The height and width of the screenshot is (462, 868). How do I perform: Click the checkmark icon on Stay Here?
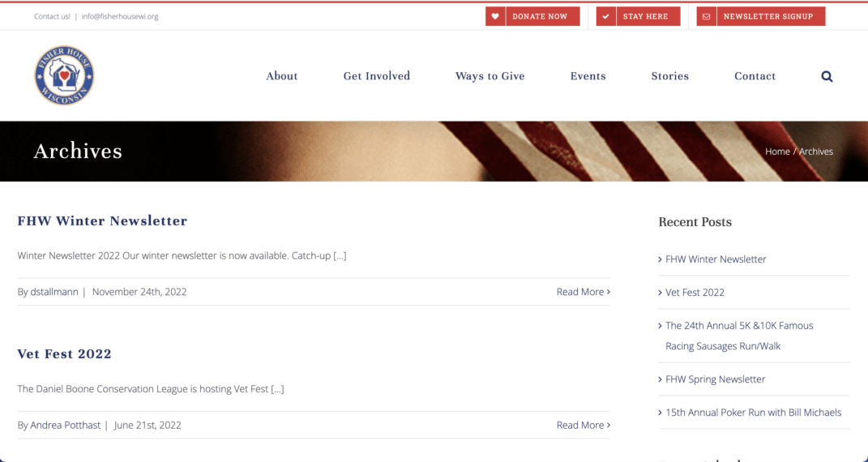[x=605, y=16]
